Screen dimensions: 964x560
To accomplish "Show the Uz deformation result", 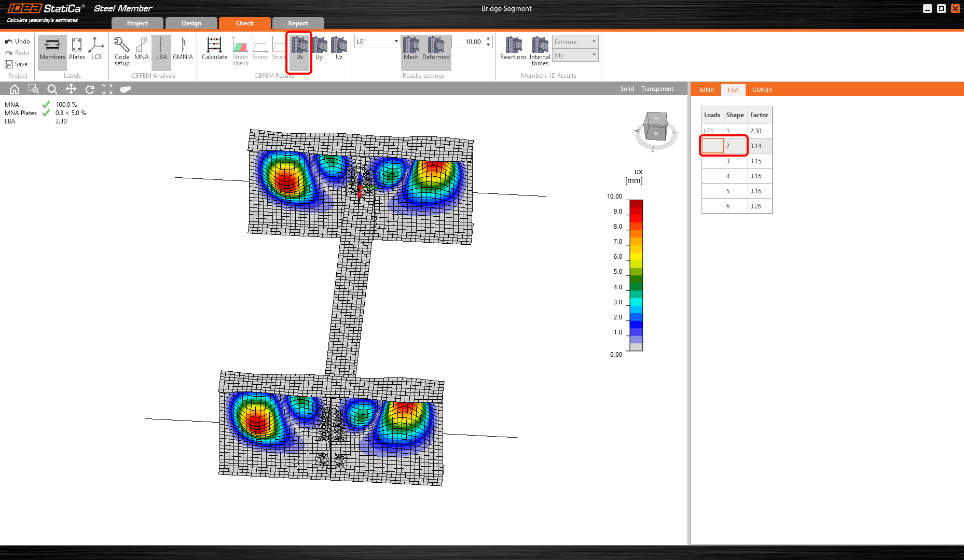I will click(x=339, y=49).
